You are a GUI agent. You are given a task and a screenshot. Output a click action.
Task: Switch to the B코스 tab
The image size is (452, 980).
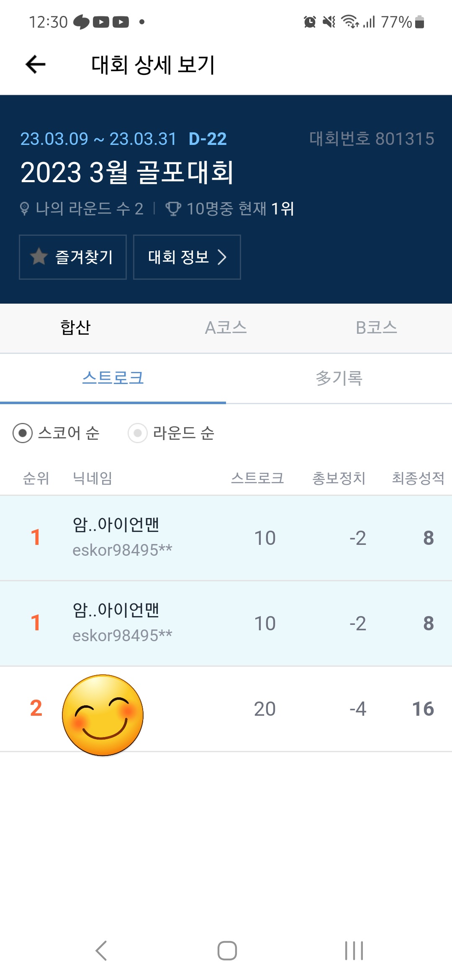pos(376,328)
